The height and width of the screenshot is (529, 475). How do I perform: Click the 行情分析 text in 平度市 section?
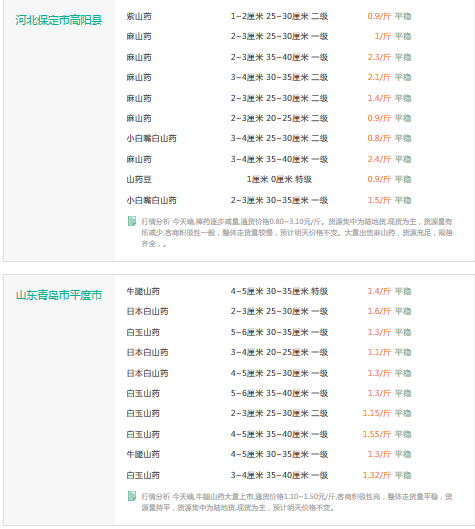click(x=156, y=497)
